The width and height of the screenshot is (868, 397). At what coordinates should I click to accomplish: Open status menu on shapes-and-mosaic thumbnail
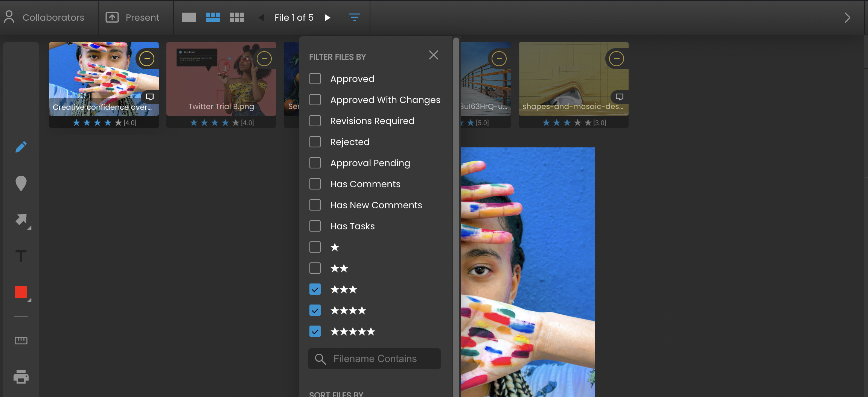pos(616,59)
